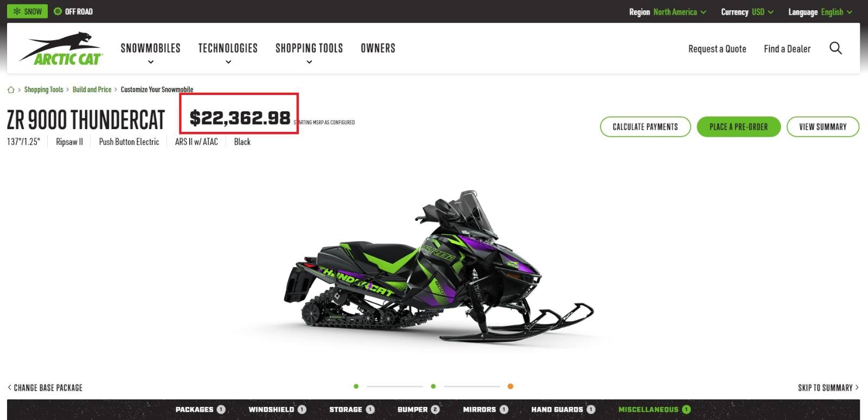Jump to the orange progress step dot

point(510,386)
